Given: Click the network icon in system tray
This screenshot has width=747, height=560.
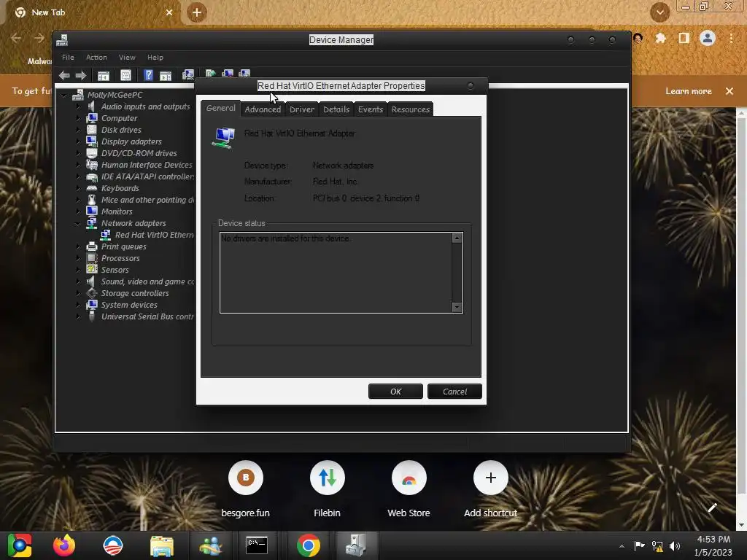Looking at the screenshot, I should (657, 545).
